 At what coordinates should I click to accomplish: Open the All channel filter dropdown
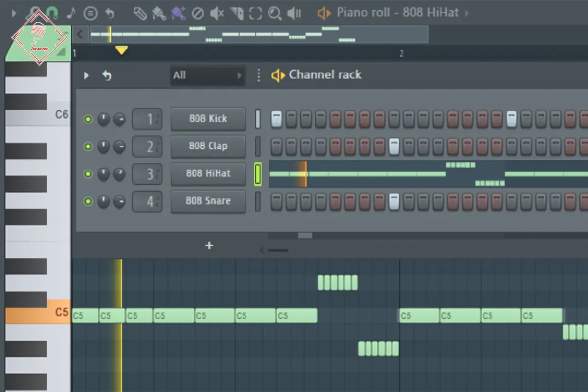pos(207,75)
